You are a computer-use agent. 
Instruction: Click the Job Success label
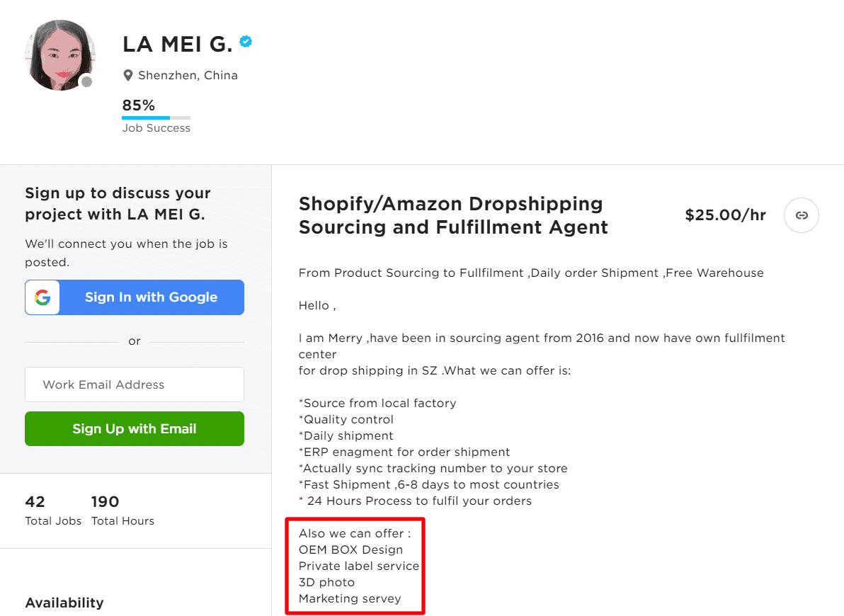(x=156, y=128)
